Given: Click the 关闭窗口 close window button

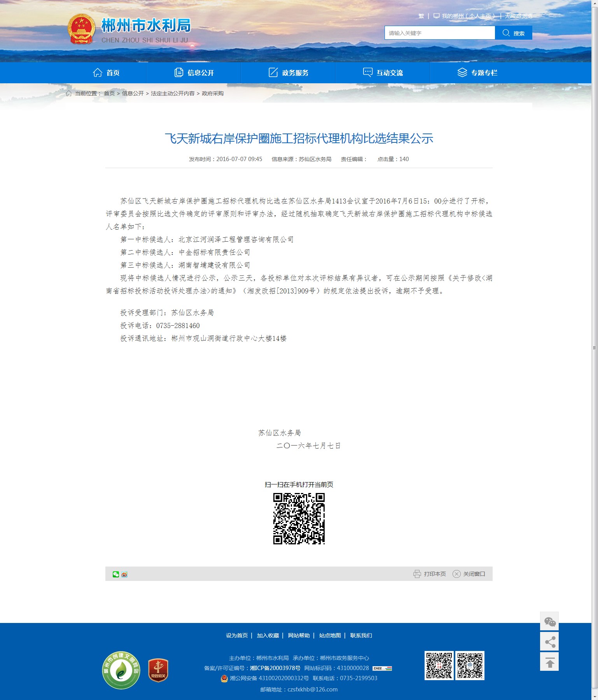Looking at the screenshot, I should point(469,574).
